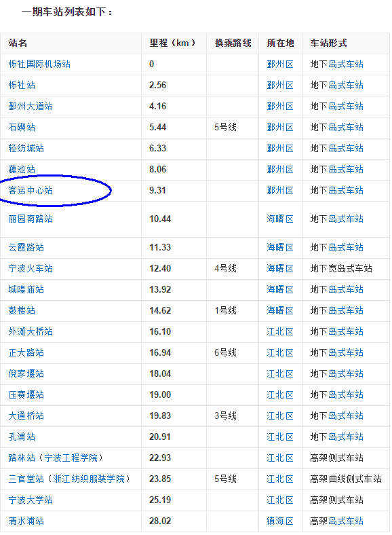Click the 城隍庙站 link

pyautogui.click(x=26, y=290)
